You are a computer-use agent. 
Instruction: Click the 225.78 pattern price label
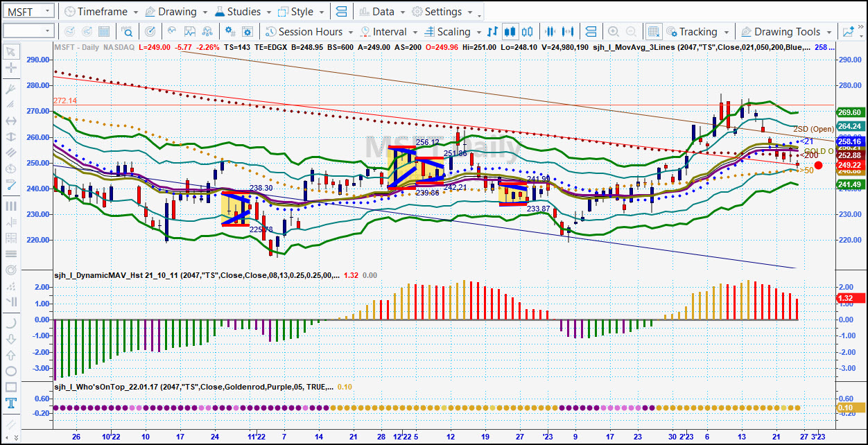(x=261, y=229)
